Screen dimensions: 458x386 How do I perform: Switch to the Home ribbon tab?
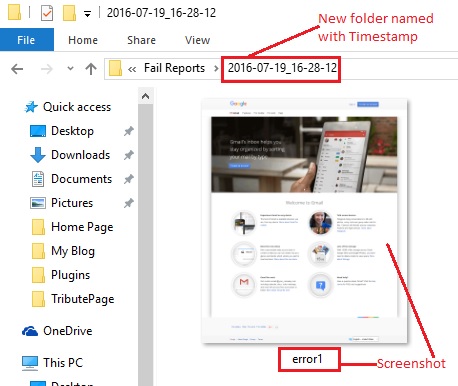[83, 40]
